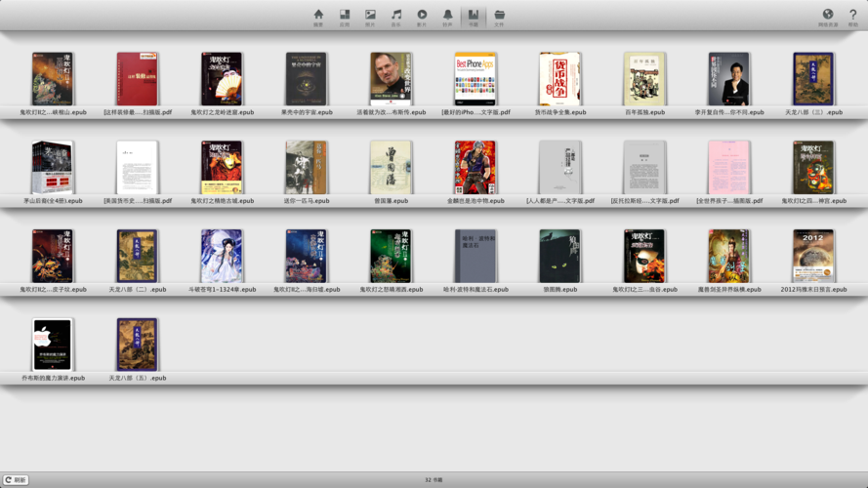Select the 鬼吹灯之精绝古城.epub cover

click(x=222, y=168)
